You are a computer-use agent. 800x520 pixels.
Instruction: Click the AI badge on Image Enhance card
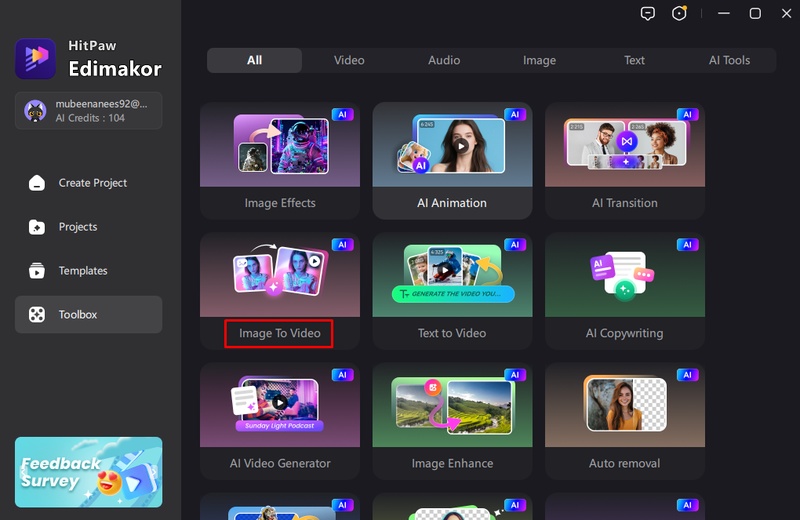[x=515, y=375]
